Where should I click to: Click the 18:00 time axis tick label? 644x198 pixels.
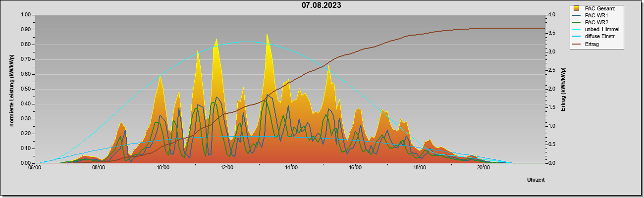(420, 168)
